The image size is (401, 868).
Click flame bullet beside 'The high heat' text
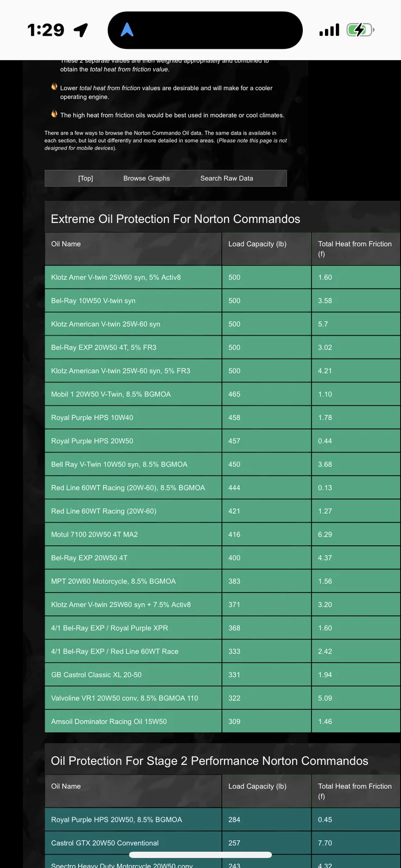pos(54,114)
